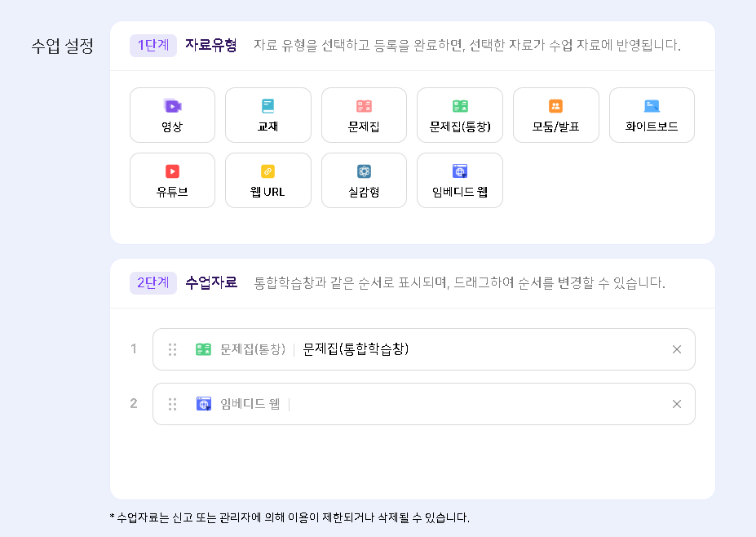Select the 영상 video material type

172,115
